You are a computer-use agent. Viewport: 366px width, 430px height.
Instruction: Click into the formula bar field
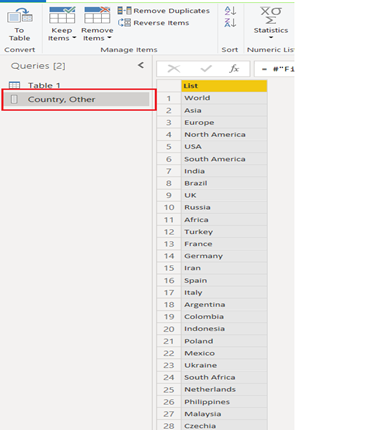pos(274,69)
